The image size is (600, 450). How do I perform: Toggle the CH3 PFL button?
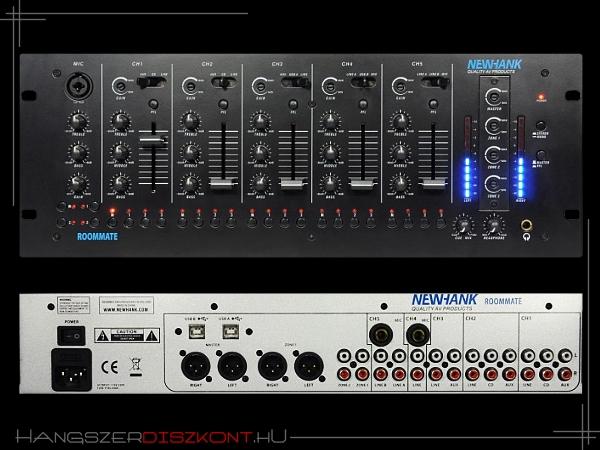[x=293, y=104]
